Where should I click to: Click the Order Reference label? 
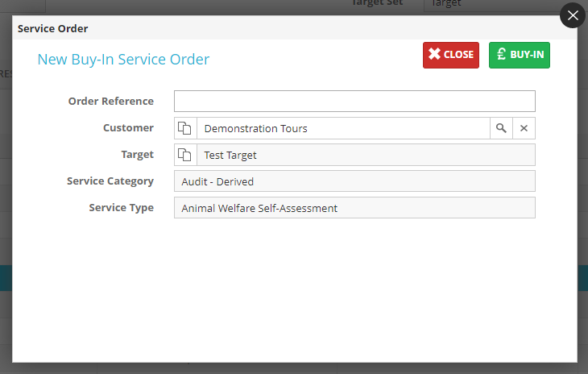110,102
